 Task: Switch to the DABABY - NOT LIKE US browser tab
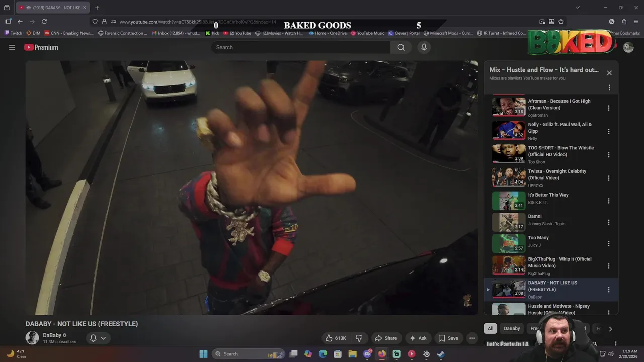point(53,8)
